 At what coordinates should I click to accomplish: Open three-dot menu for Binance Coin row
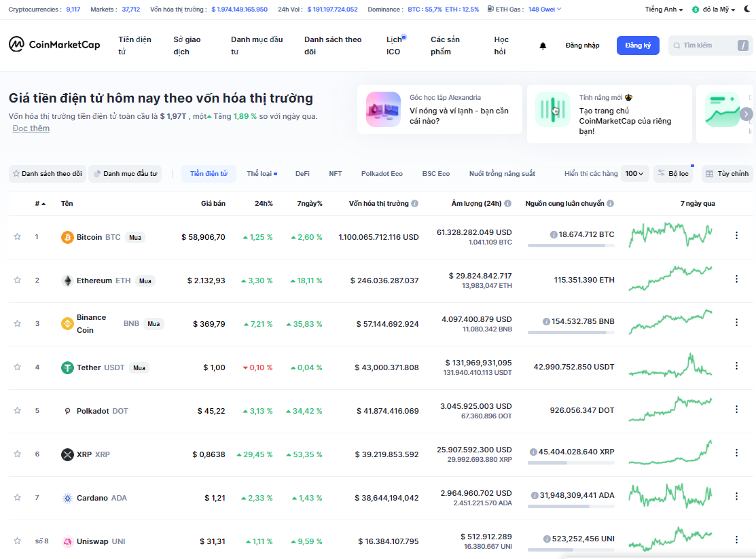pyautogui.click(x=736, y=322)
